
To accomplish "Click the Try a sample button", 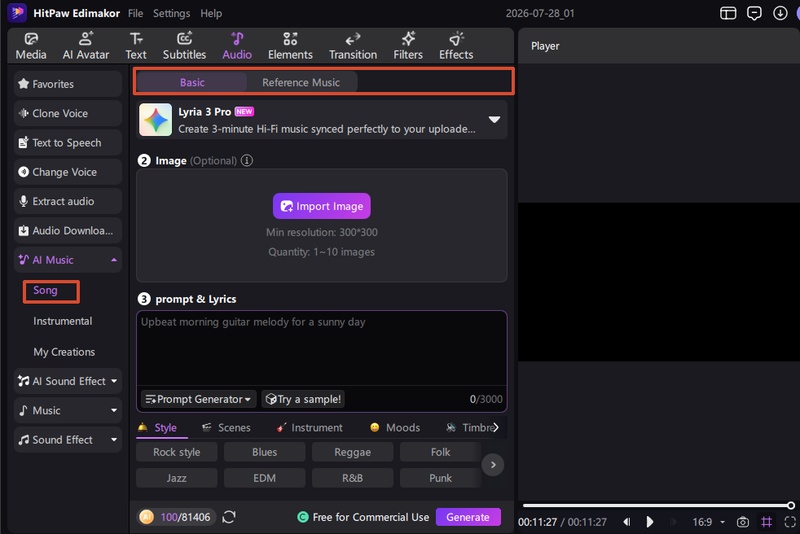I will pos(303,399).
